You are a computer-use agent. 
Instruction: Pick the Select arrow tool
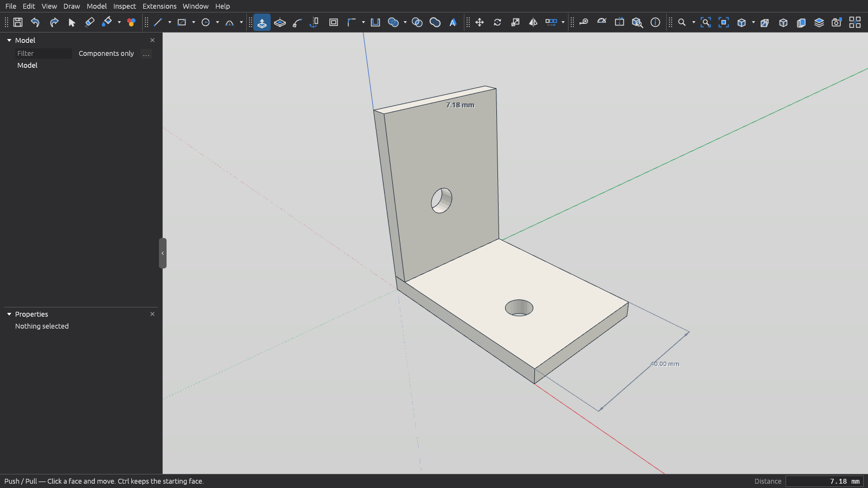[x=72, y=22]
